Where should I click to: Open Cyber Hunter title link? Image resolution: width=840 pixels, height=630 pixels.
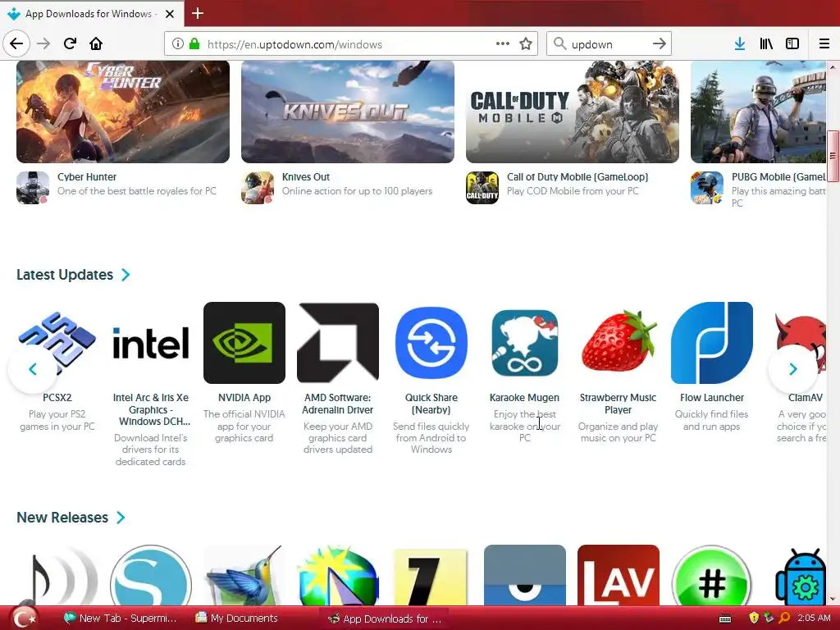coord(87,177)
